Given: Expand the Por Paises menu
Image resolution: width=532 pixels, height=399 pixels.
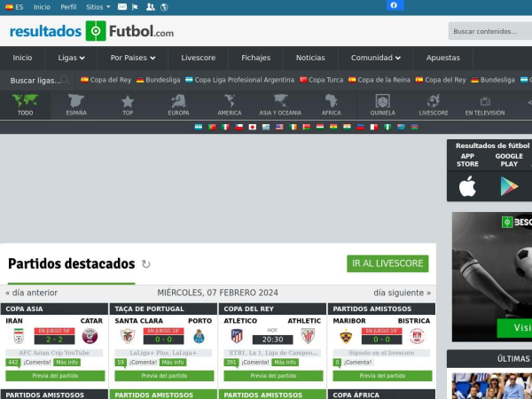Looking at the screenshot, I should click(x=133, y=58).
